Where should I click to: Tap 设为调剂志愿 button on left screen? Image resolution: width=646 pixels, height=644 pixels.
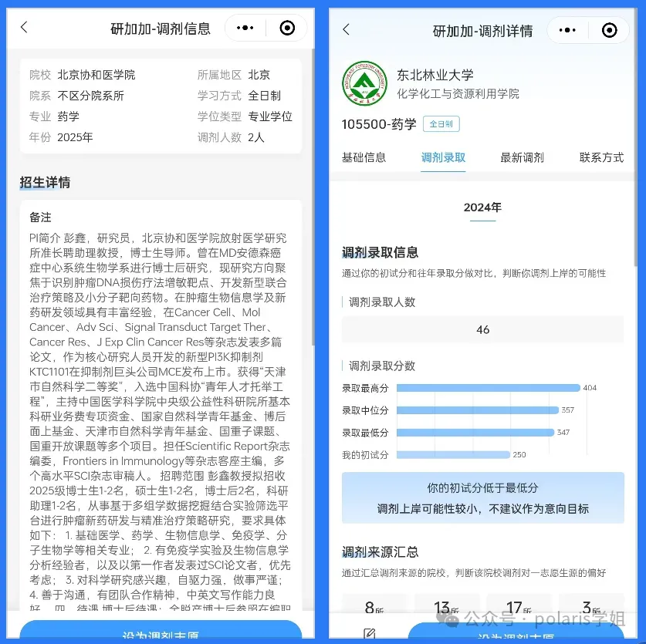[x=161, y=630]
